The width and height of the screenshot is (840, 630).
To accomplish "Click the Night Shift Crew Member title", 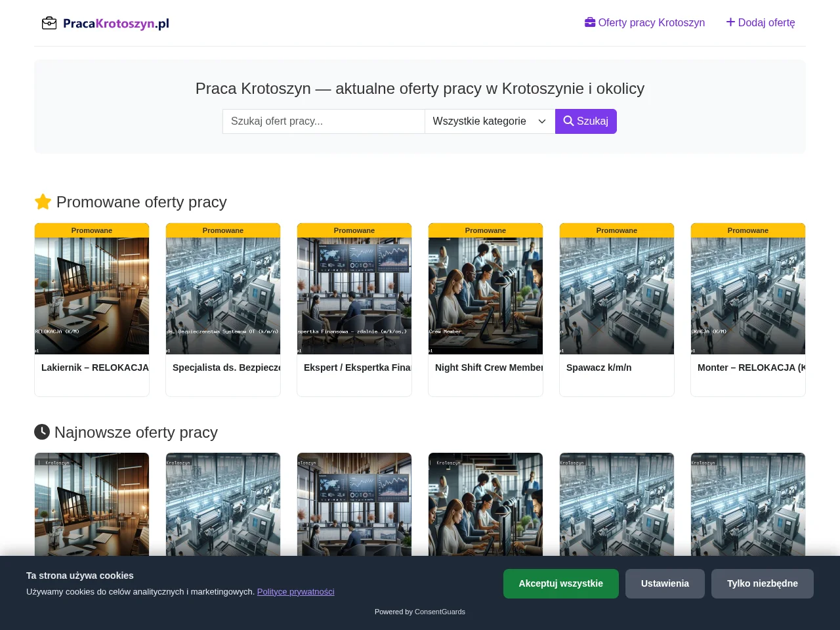I will coord(489,367).
